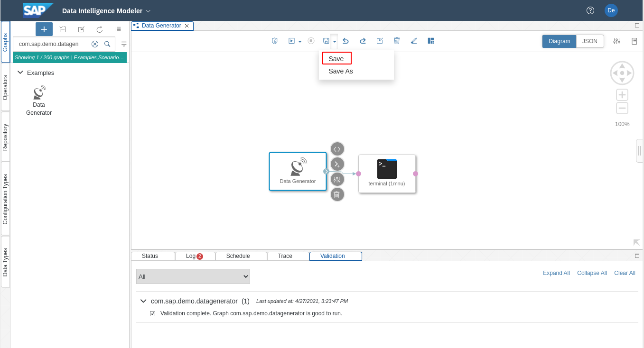The image size is (644, 348).
Task: Undo the last change
Action: point(346,41)
